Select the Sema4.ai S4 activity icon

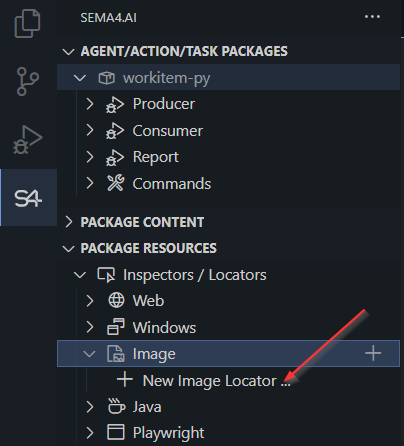28,198
